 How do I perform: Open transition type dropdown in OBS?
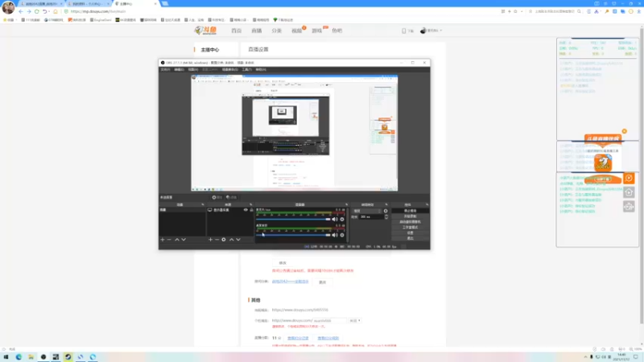367,211
